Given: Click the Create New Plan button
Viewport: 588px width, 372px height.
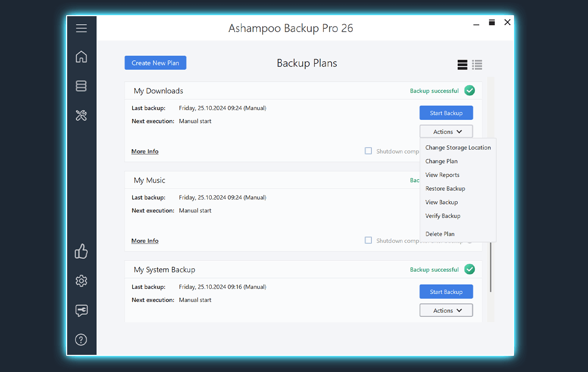Looking at the screenshot, I should click(155, 63).
